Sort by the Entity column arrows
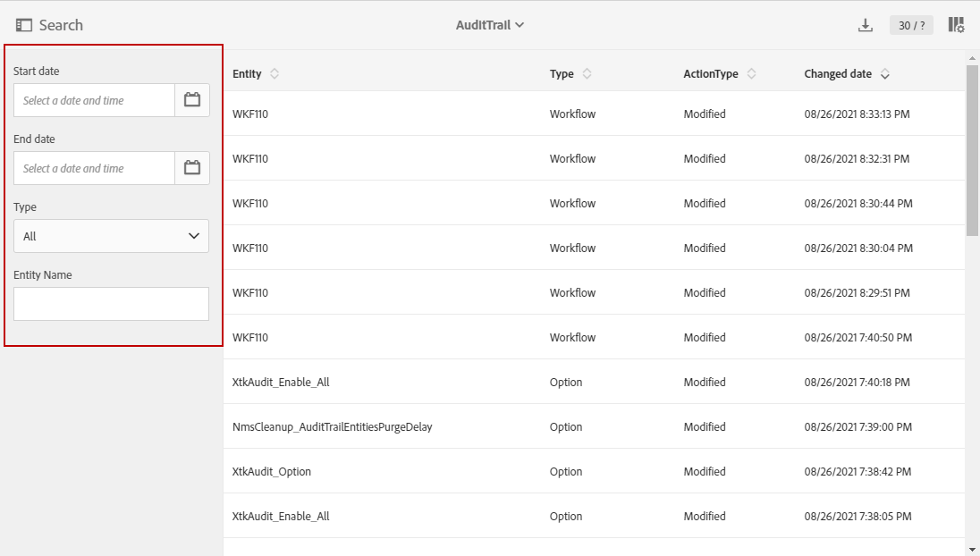The width and height of the screenshot is (980, 556). [x=275, y=74]
